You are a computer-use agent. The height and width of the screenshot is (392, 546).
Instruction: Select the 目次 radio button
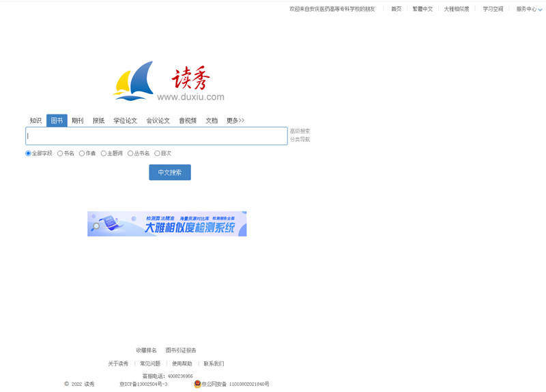click(157, 153)
